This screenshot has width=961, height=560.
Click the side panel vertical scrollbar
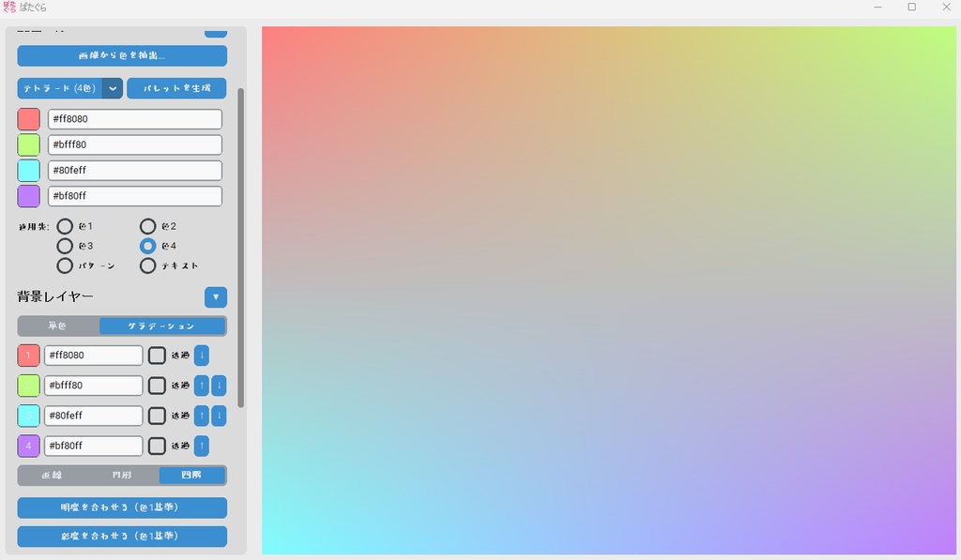[241, 249]
